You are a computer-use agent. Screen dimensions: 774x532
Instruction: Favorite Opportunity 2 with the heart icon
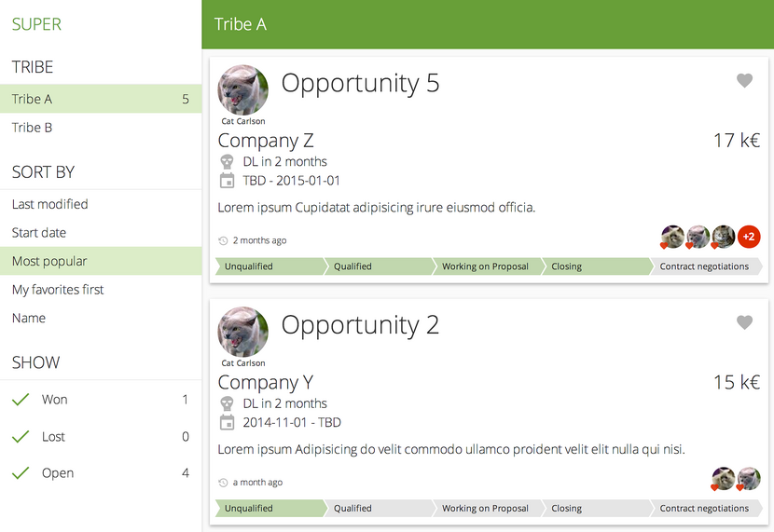coord(744,322)
